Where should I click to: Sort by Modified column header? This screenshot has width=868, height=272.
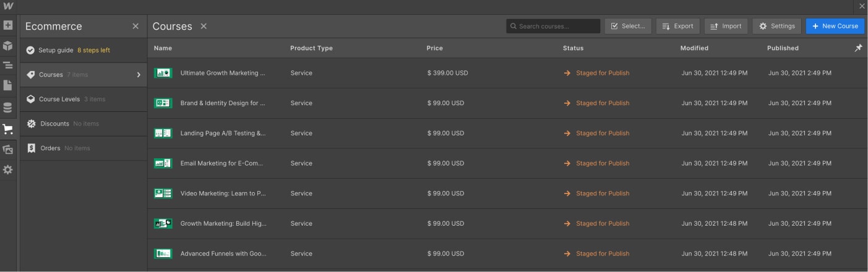[x=694, y=48]
